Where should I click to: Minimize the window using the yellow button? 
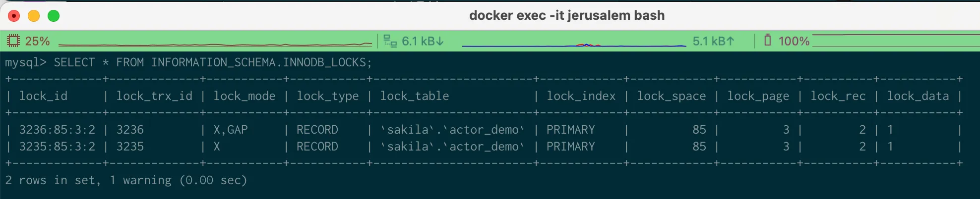click(x=34, y=16)
